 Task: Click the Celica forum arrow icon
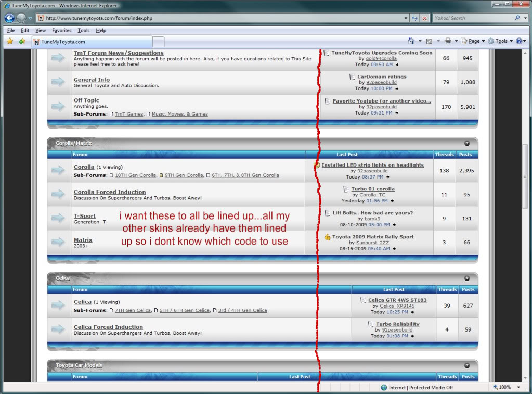click(x=58, y=305)
